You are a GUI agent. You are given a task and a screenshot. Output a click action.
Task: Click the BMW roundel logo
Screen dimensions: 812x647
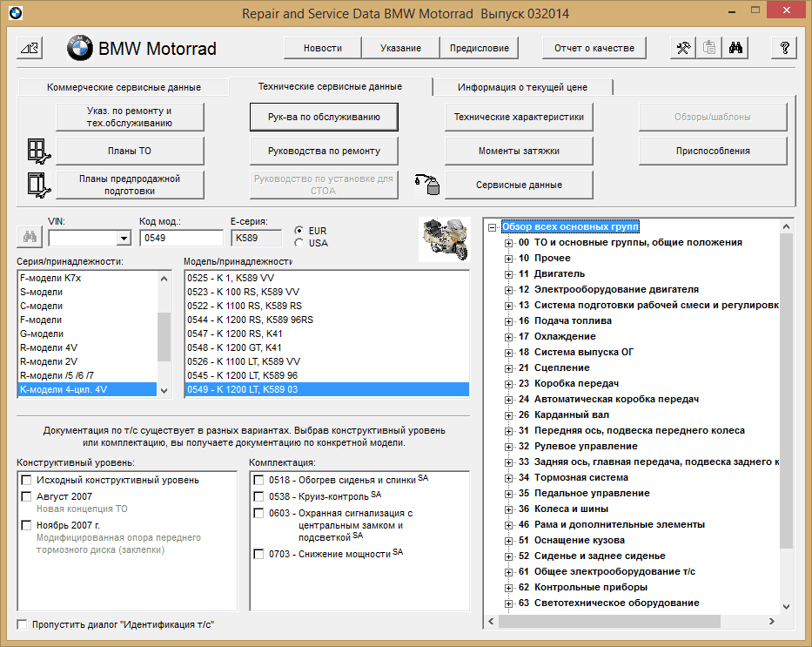point(80,49)
